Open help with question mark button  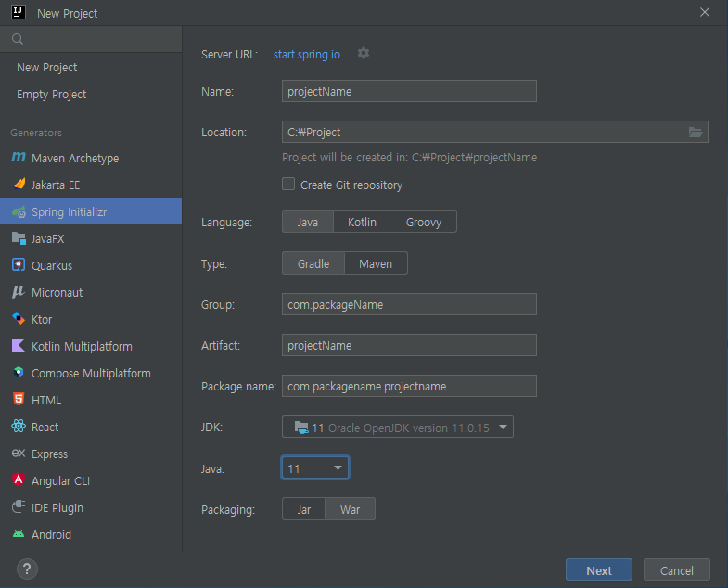[x=27, y=569]
